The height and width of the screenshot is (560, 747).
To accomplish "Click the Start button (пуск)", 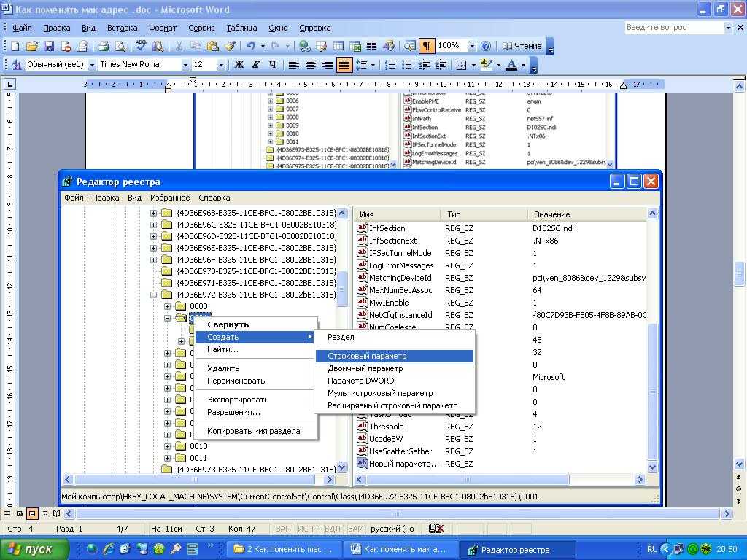I will (34, 550).
